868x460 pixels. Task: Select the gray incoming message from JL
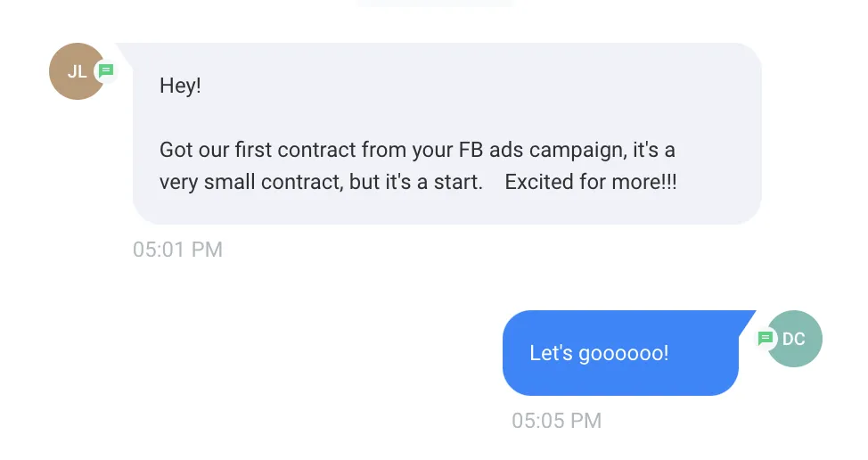[x=446, y=134]
